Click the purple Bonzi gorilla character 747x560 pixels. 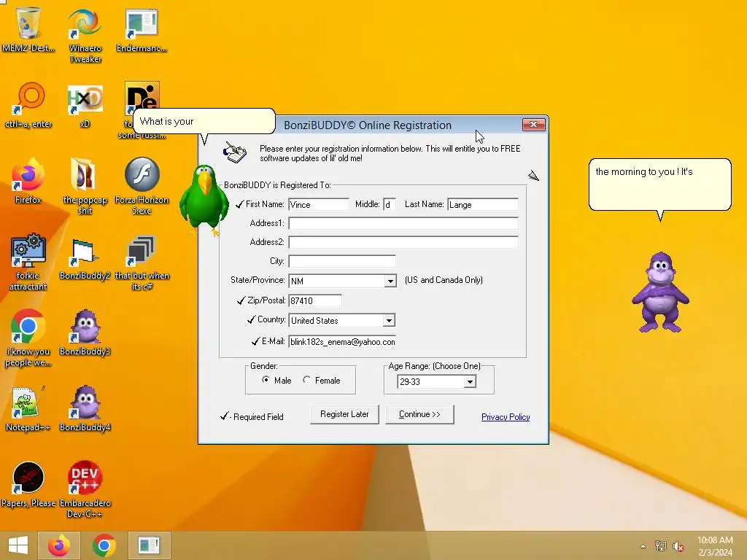click(x=660, y=292)
